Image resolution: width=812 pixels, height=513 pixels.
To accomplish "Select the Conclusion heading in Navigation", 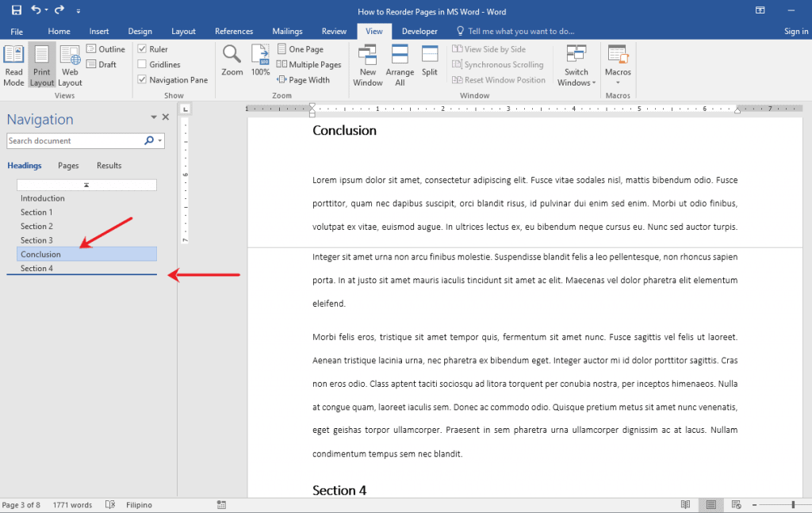I will click(86, 255).
